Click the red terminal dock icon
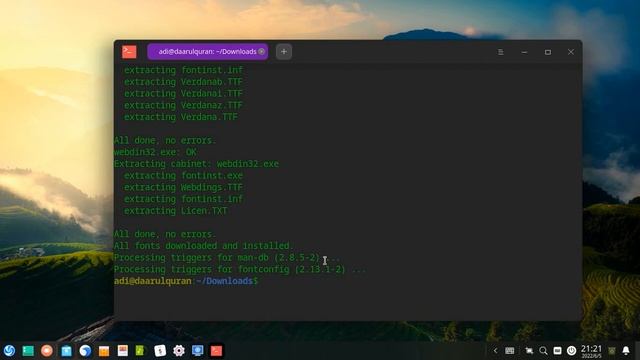Image resolution: width=640 pixels, height=360 pixels. pyautogui.click(x=216, y=350)
